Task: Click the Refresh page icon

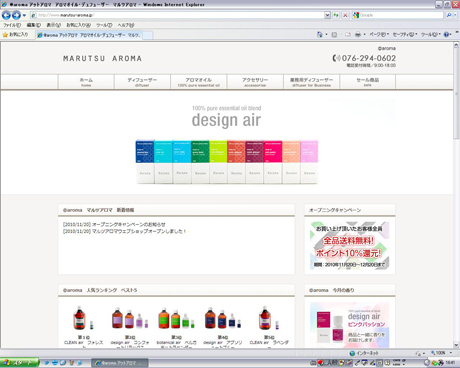Action: tap(336, 15)
